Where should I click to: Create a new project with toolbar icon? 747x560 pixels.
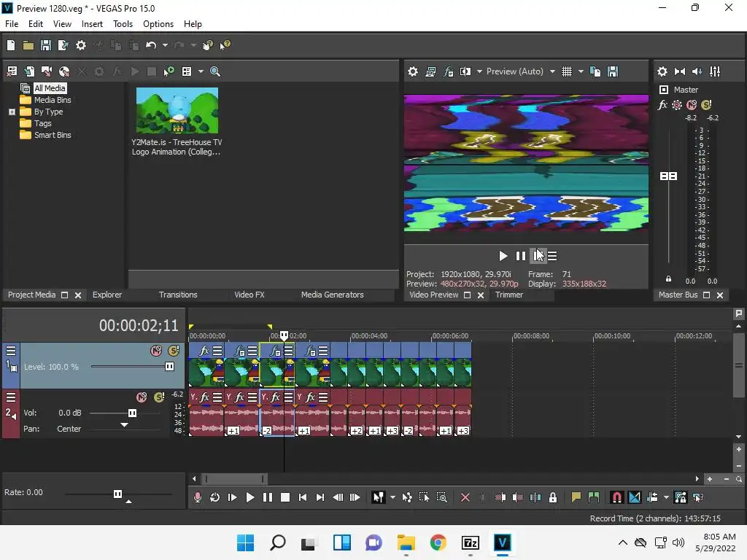(x=10, y=45)
